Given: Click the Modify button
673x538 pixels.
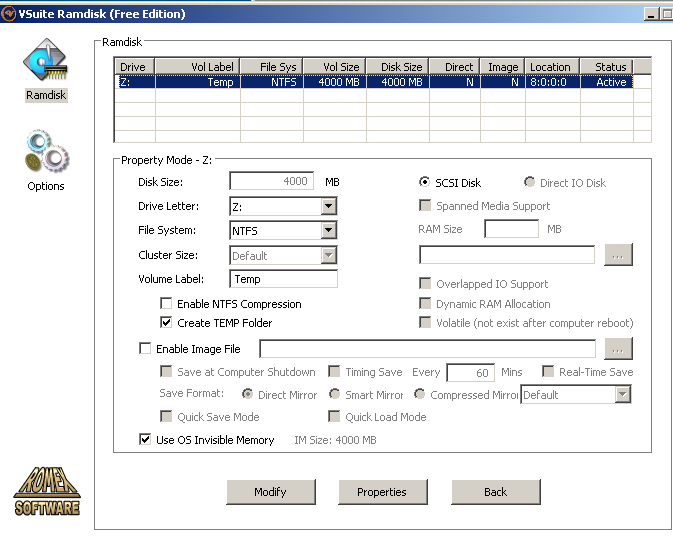Looking at the screenshot, I should 271,492.
